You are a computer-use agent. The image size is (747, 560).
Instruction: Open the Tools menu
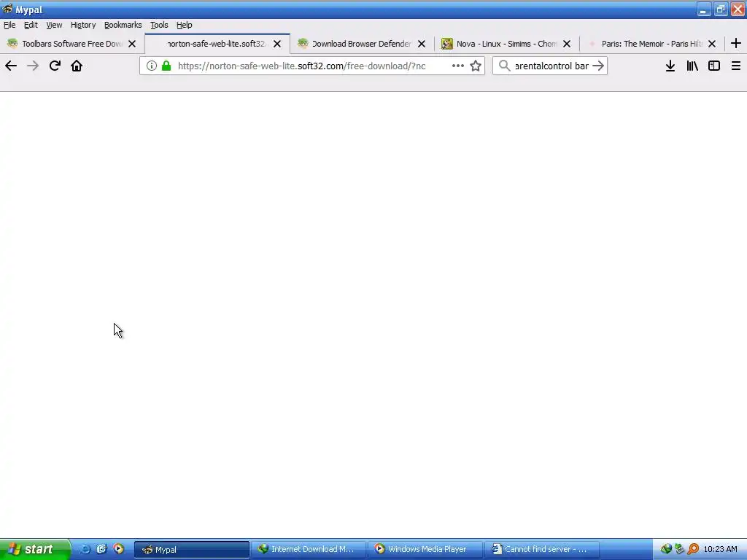click(x=159, y=25)
